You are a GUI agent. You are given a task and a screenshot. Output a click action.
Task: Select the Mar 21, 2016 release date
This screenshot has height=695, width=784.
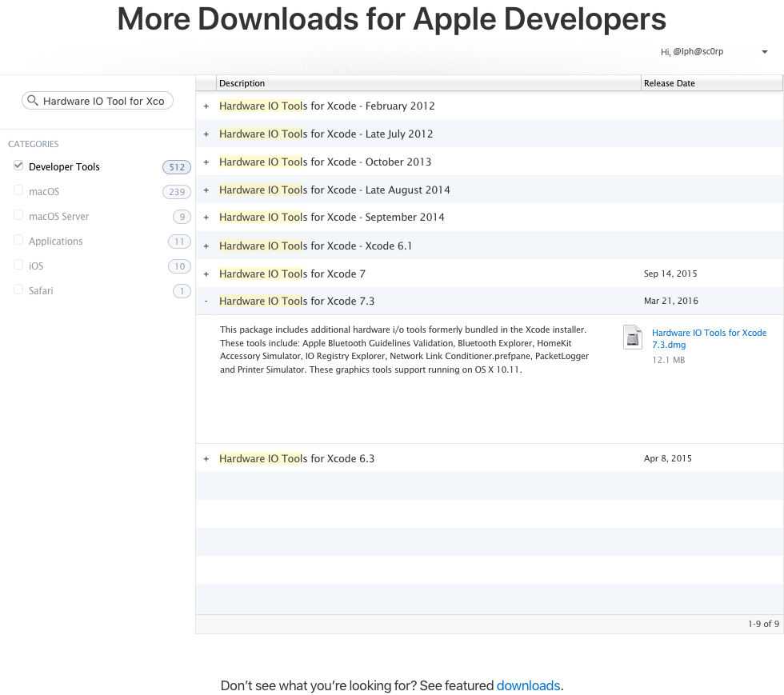click(671, 301)
